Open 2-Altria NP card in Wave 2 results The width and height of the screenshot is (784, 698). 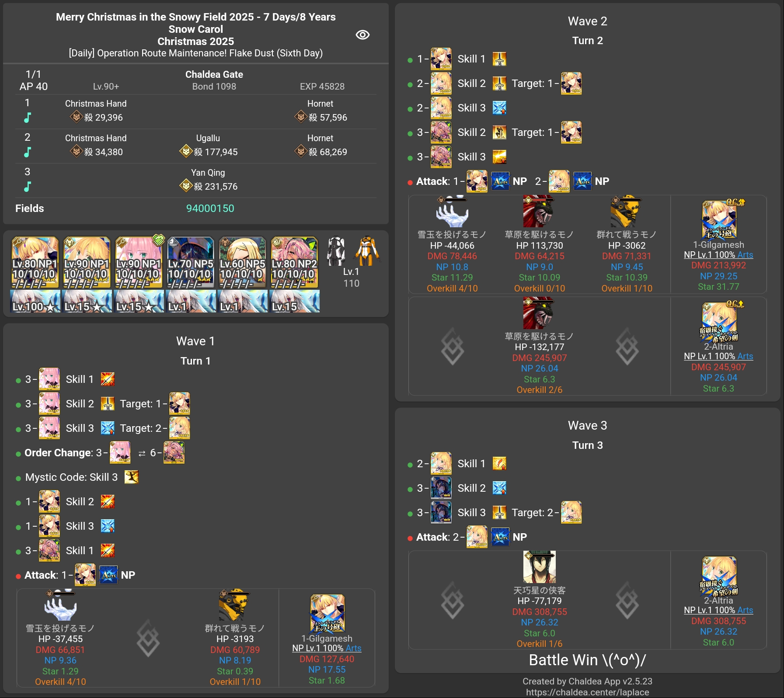coord(719,322)
